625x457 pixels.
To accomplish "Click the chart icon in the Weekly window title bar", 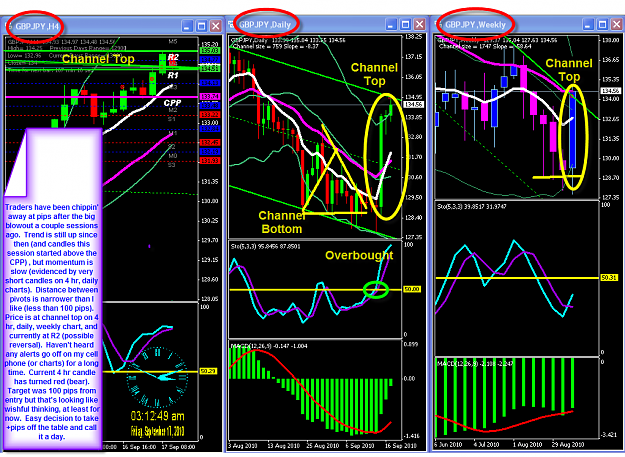I will pos(438,25).
